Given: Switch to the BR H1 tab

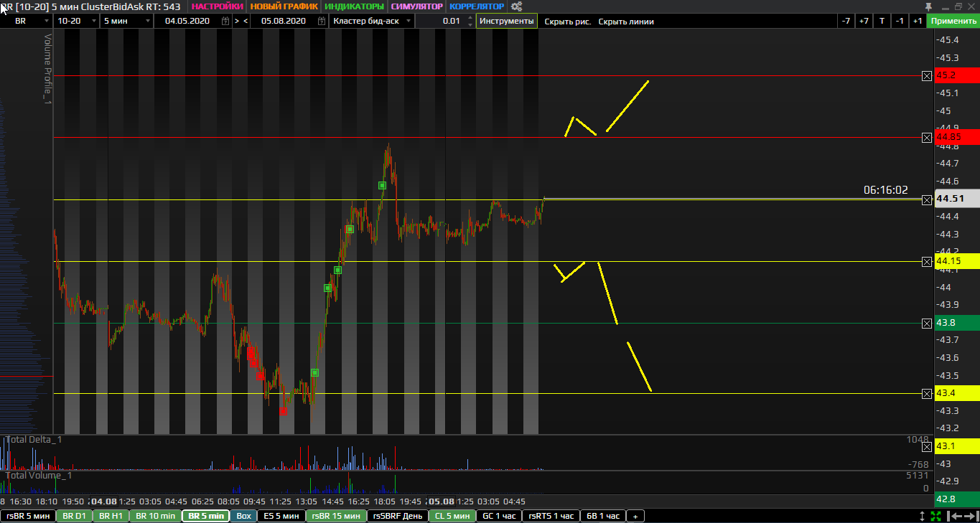Looking at the screenshot, I should coord(111,516).
